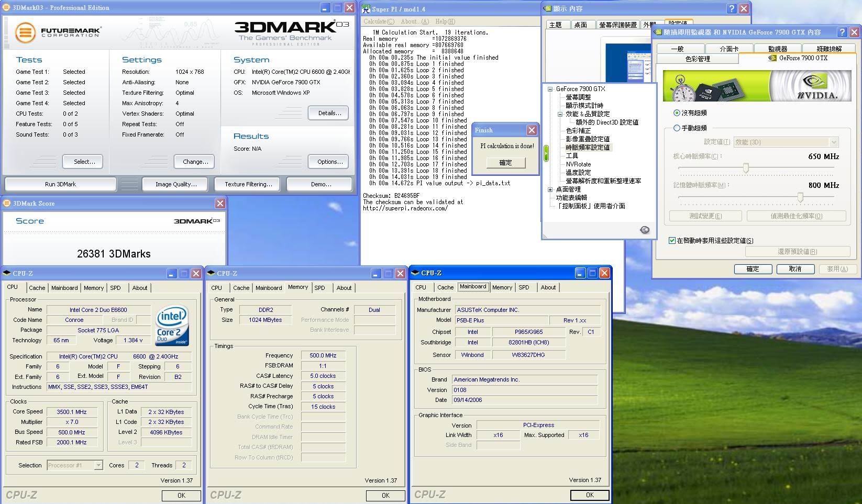Click Texture Filtering... button
The height and width of the screenshot is (504, 862).
pyautogui.click(x=248, y=184)
